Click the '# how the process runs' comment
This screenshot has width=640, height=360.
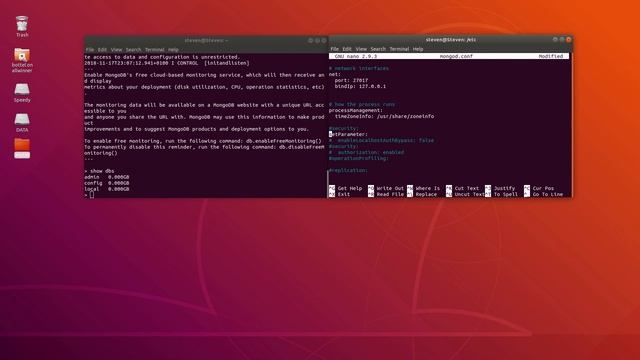point(362,104)
